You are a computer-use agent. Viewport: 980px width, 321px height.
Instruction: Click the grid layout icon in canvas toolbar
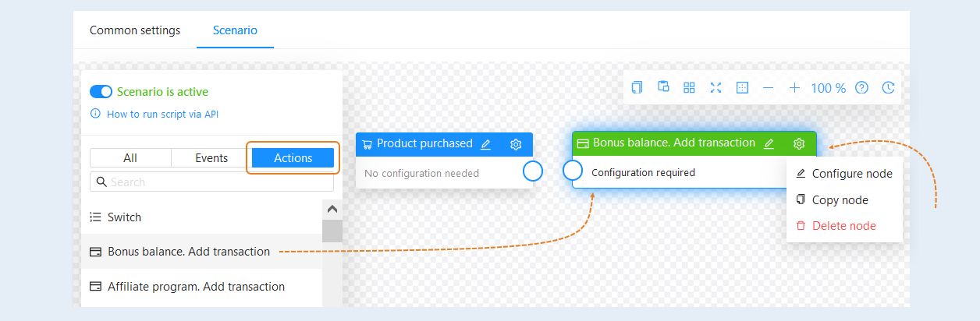689,88
